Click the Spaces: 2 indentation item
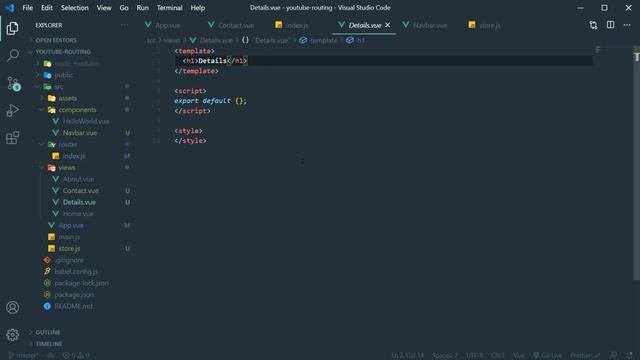Viewport: 640px width, 360px height. 445,356
